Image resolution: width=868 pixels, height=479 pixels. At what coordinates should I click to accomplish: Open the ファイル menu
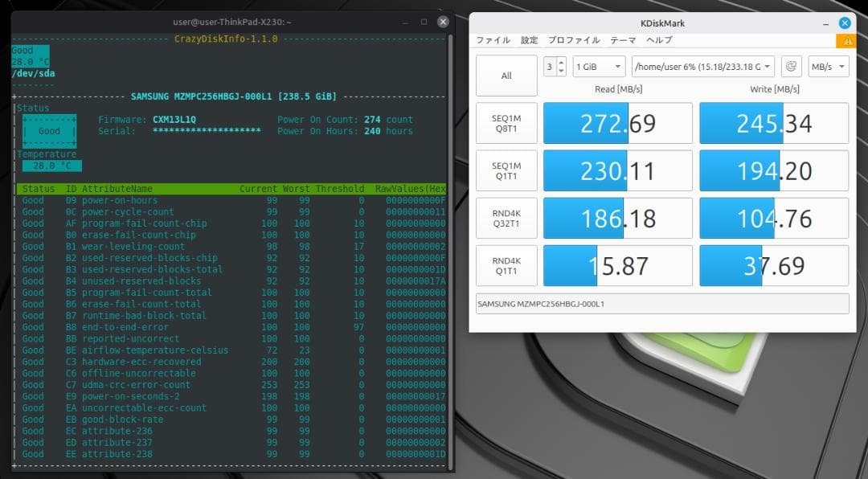point(493,39)
